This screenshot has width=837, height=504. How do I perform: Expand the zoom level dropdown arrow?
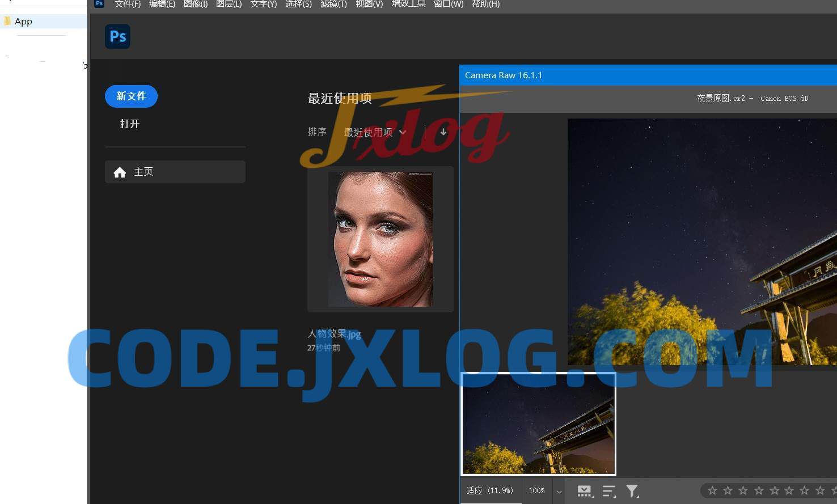559,491
